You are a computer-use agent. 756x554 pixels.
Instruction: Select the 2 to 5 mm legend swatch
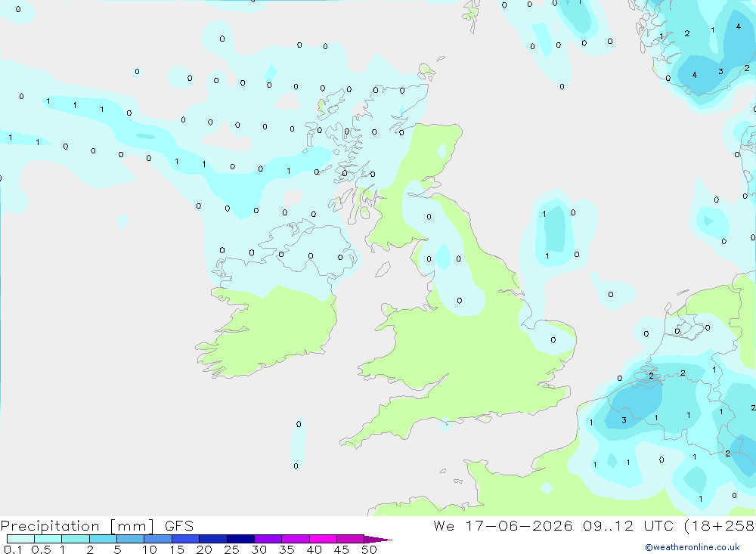(103, 539)
